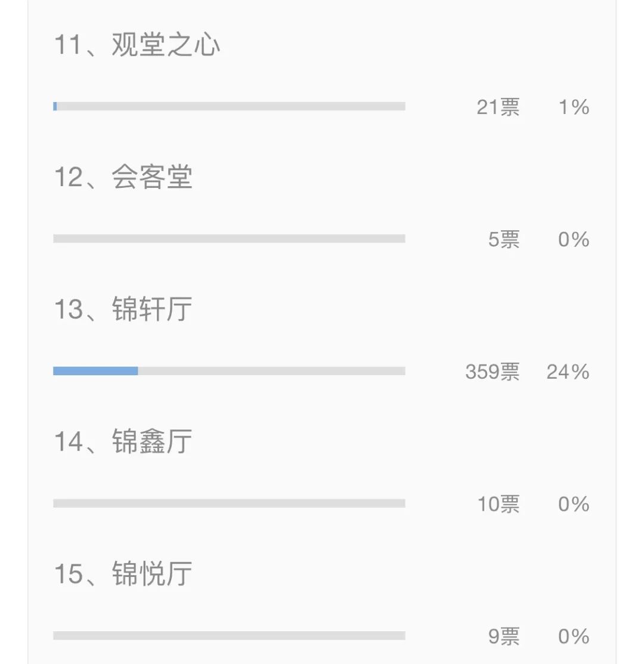This screenshot has height=664, width=644.
Task: Click the 锦鑫厅 vote progress bar
Action: click(x=229, y=503)
